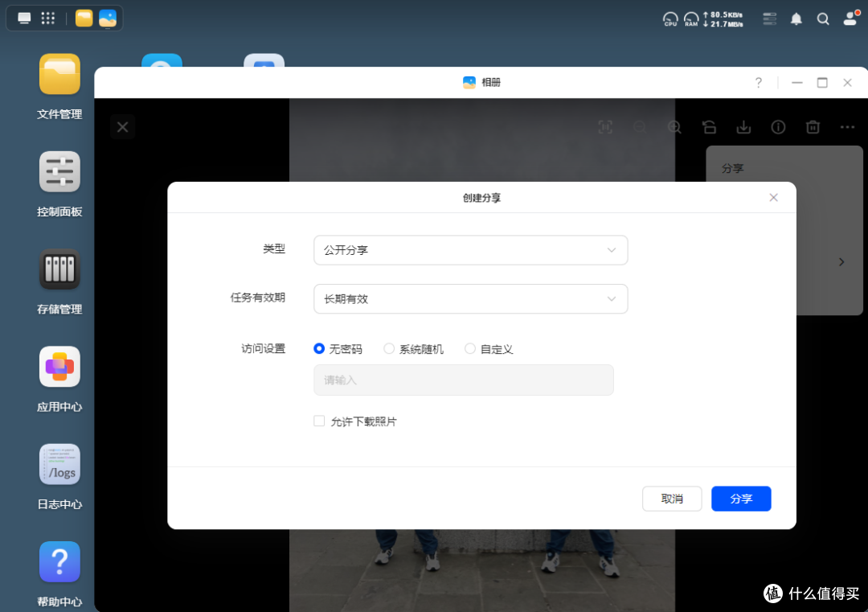Image resolution: width=868 pixels, height=612 pixels.
Task: Open the 日志中心 logs icon
Action: [x=59, y=464]
